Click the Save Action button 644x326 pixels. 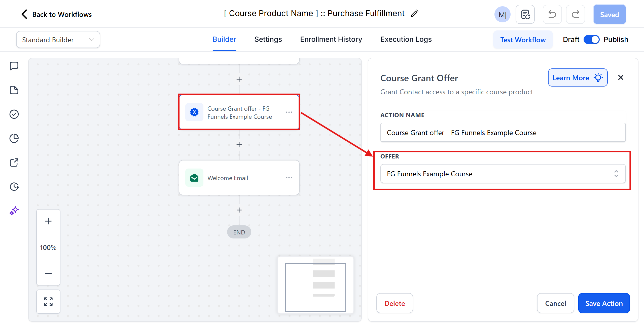604,303
